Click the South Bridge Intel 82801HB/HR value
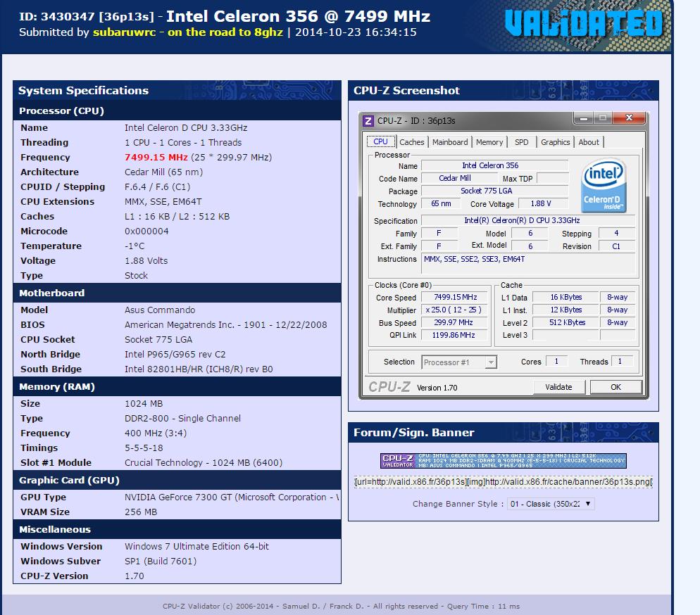This screenshot has width=700, height=615. pos(199,369)
